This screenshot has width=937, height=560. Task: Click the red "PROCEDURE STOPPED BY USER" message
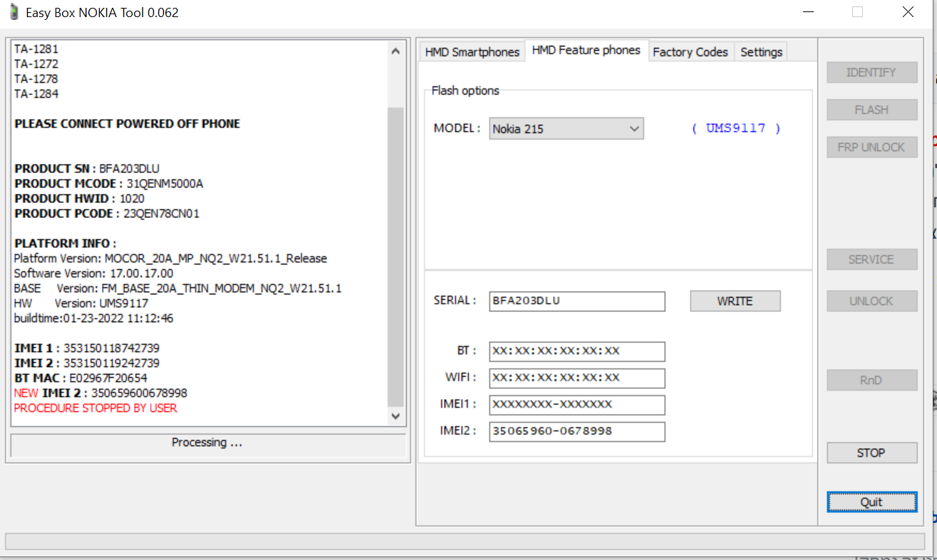tap(95, 408)
